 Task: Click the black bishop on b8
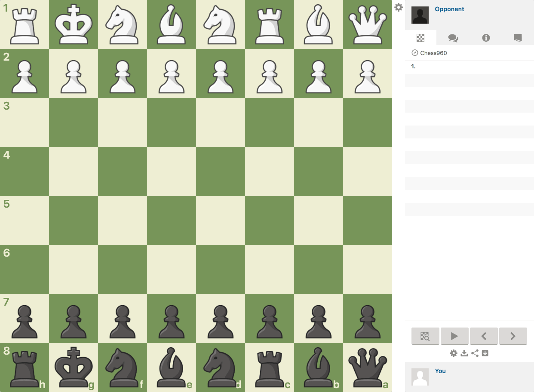tap(319, 367)
